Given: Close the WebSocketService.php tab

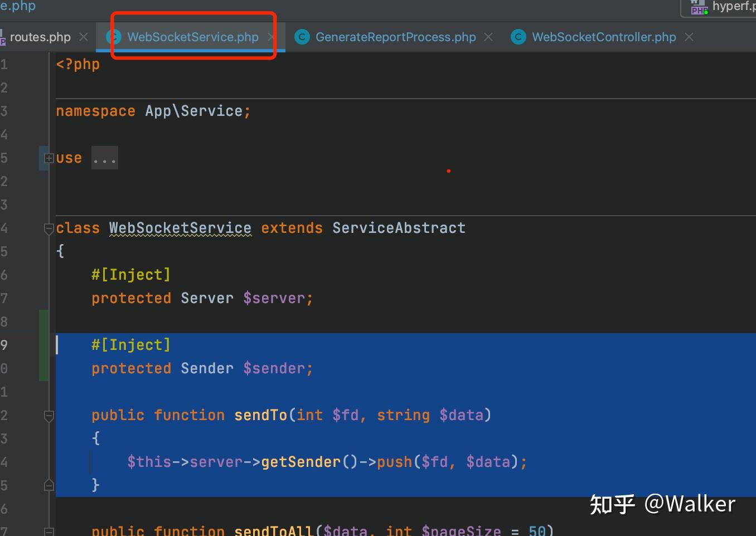Looking at the screenshot, I should coord(272,36).
